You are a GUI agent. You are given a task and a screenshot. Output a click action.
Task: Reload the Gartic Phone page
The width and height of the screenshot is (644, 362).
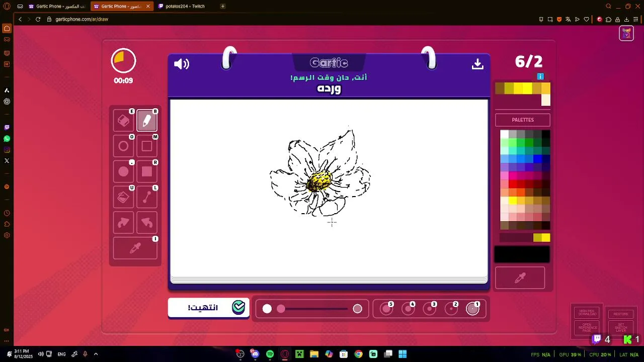point(38,19)
